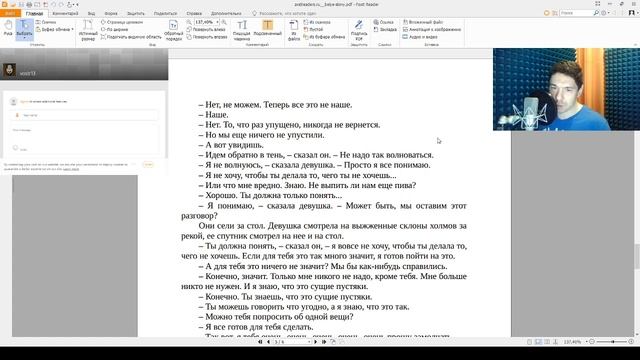The height and width of the screenshot is (360, 640).
Task: Fit page entirely (Страница целиком)
Action: 122,22
